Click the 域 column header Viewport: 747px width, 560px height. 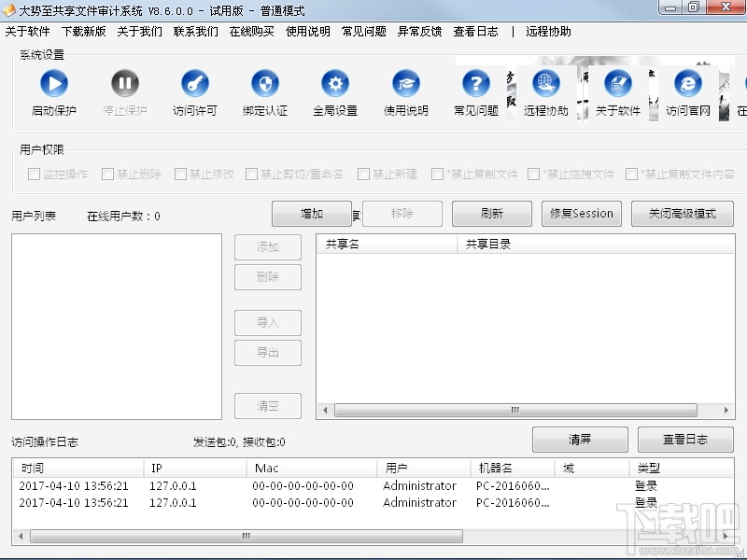point(592,469)
